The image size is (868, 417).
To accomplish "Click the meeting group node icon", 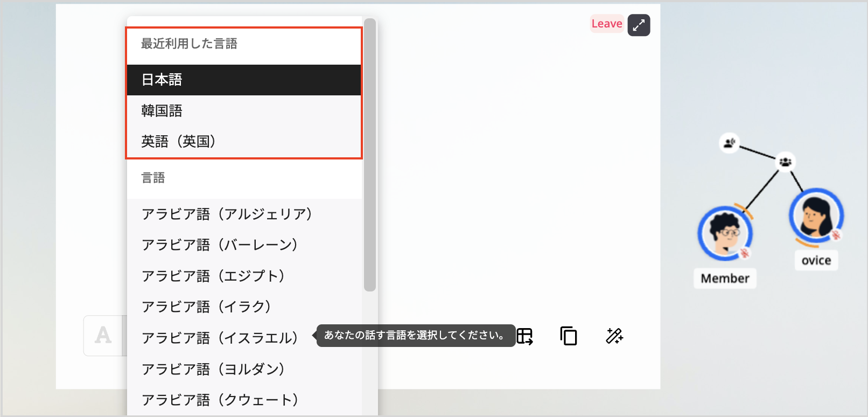I will point(786,162).
